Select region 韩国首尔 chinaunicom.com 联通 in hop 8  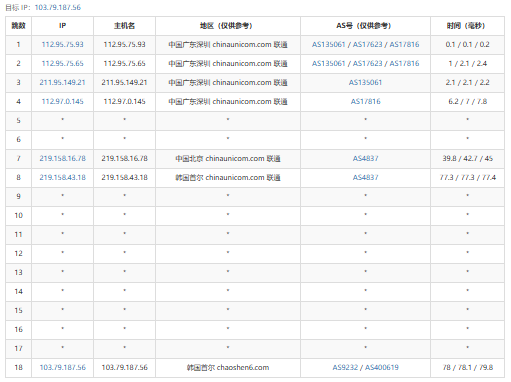[x=228, y=177]
